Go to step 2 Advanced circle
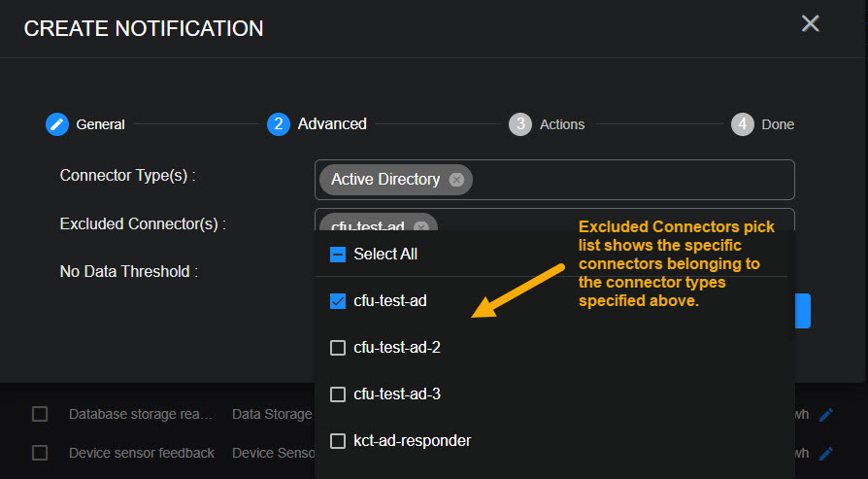868x479 pixels. (279, 124)
